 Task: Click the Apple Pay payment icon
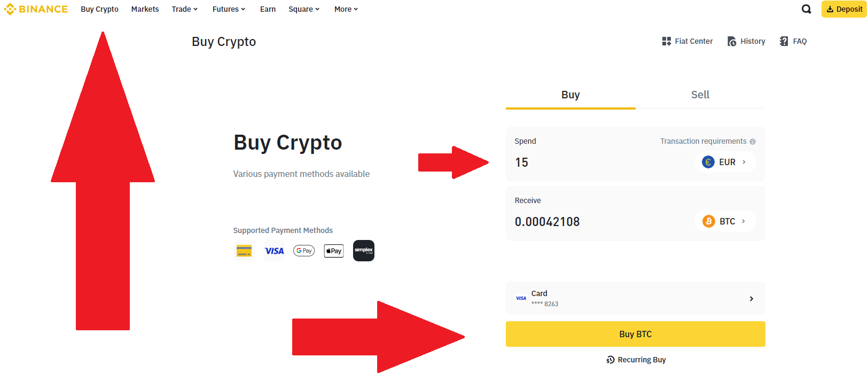pyautogui.click(x=334, y=251)
